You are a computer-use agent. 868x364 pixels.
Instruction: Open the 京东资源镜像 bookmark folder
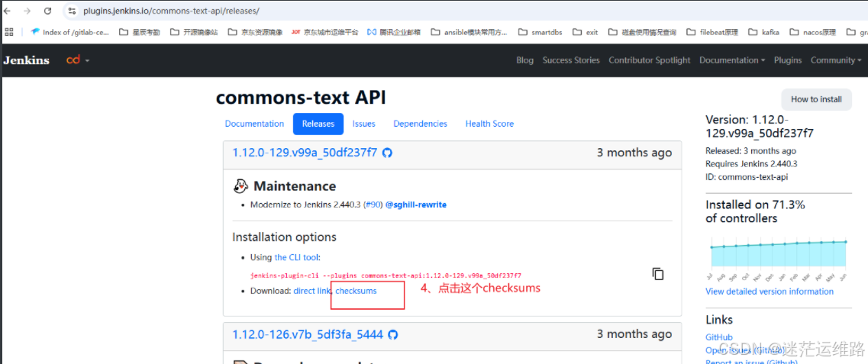255,32
